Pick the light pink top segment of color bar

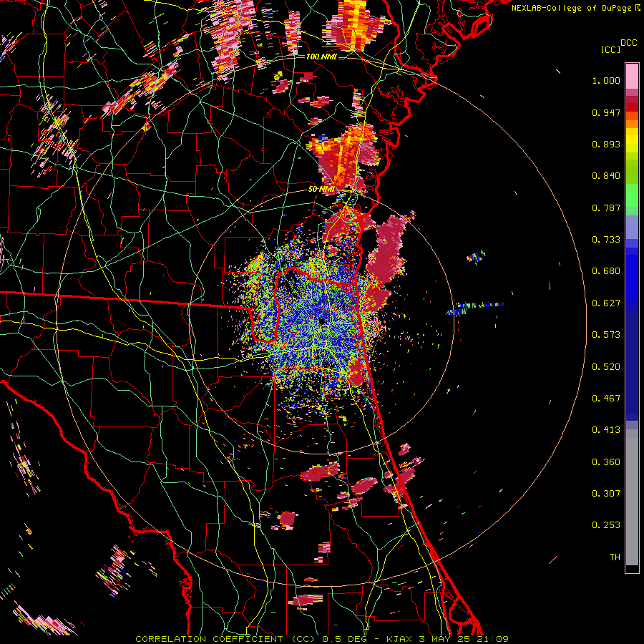pos(632,77)
